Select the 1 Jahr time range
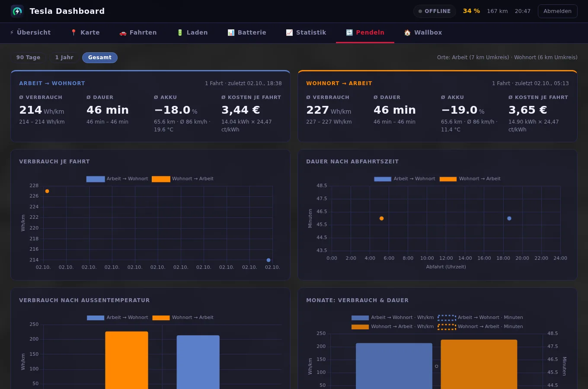The image size is (588, 389). [64, 57]
